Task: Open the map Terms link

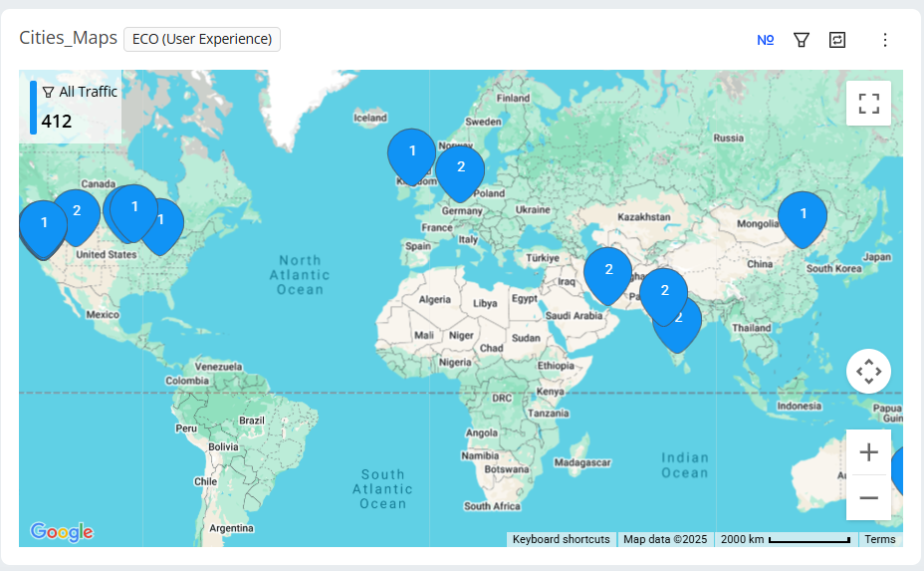Action: tap(879, 539)
